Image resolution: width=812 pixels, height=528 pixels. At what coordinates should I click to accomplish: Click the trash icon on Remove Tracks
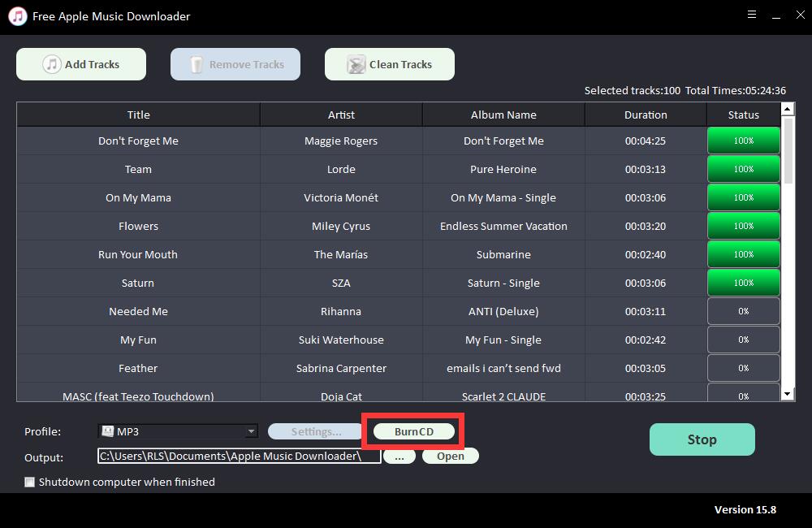pyautogui.click(x=197, y=64)
